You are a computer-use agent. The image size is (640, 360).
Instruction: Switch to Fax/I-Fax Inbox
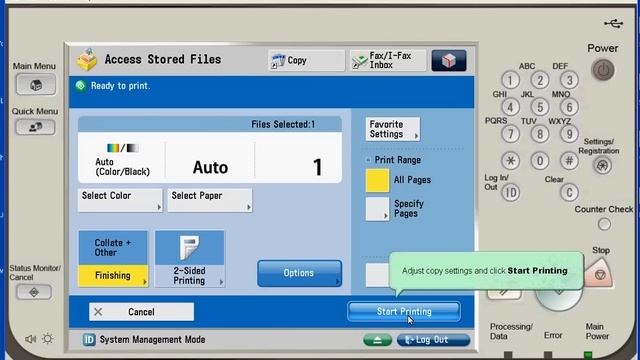point(388,60)
